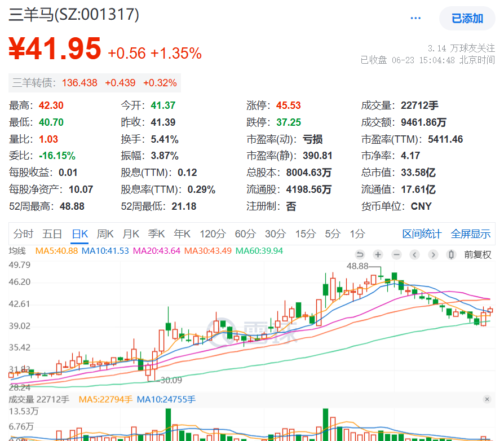Switch to 分时 chart tab
Screen dimensions: 504x441
tap(23, 233)
